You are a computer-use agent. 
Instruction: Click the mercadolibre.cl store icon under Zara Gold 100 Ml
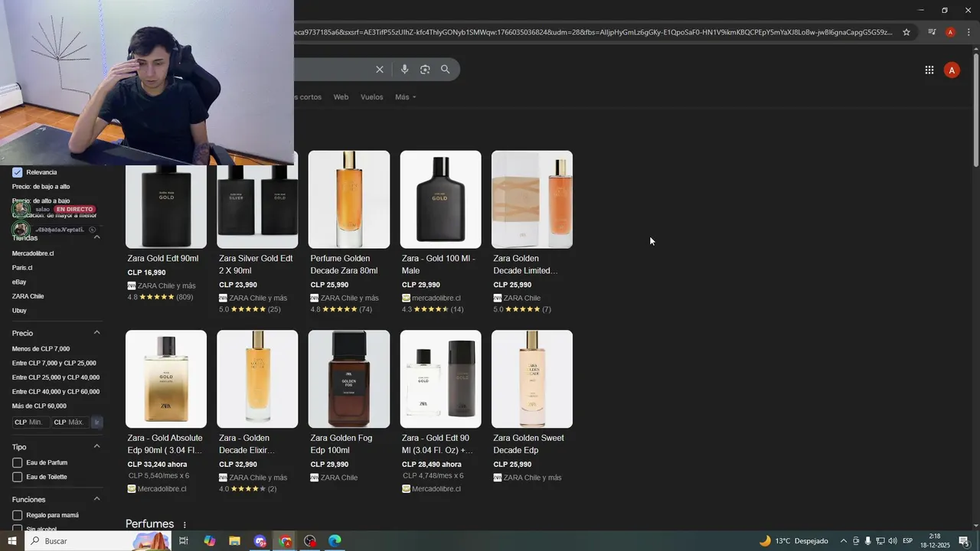(x=407, y=298)
